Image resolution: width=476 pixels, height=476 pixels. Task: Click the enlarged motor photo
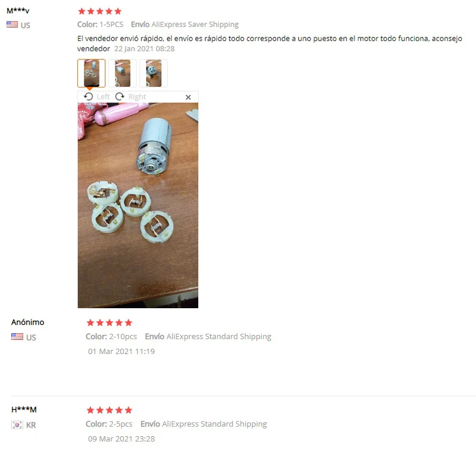(138, 205)
